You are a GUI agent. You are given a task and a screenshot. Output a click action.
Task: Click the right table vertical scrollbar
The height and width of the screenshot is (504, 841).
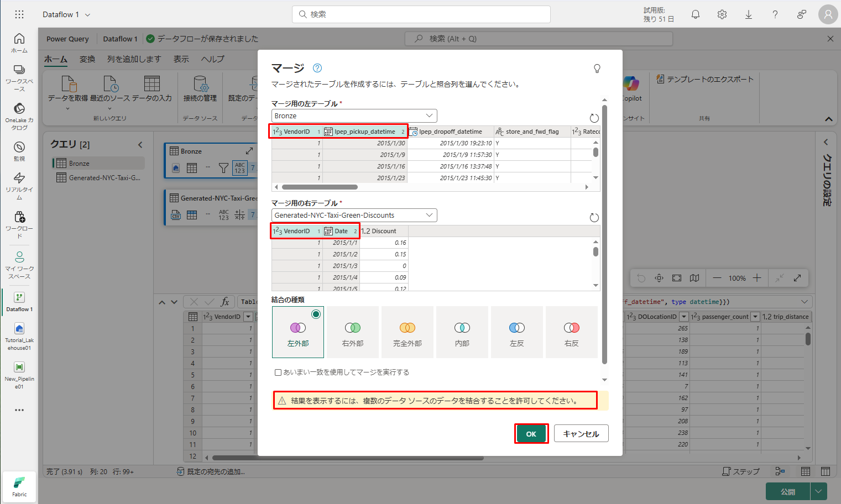[x=596, y=252]
